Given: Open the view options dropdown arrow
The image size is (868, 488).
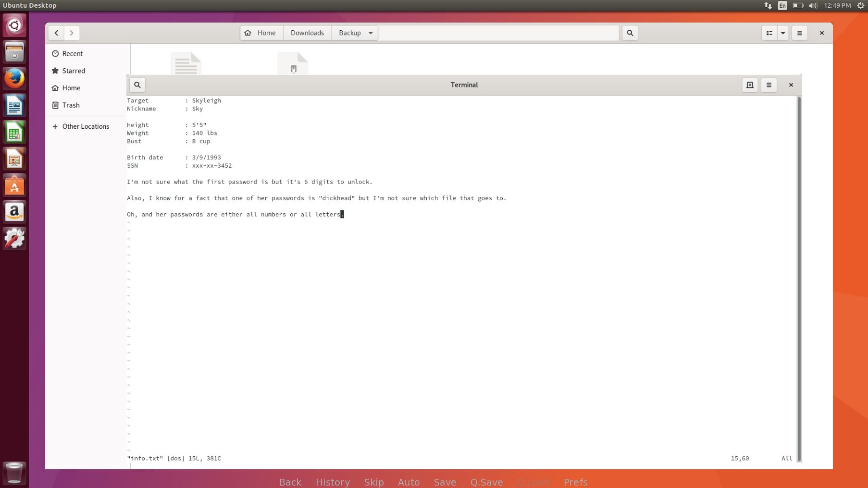Looking at the screenshot, I should (783, 33).
